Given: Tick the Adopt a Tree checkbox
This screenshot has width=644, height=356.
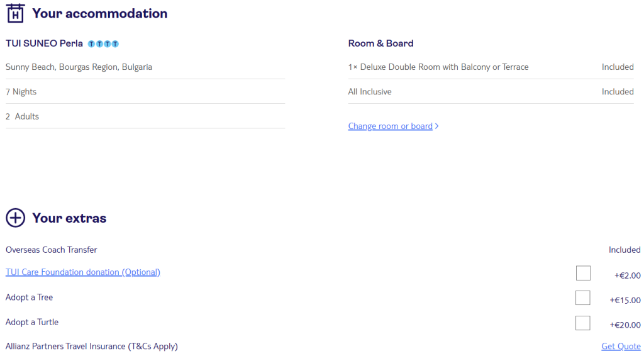Looking at the screenshot, I should [x=583, y=298].
